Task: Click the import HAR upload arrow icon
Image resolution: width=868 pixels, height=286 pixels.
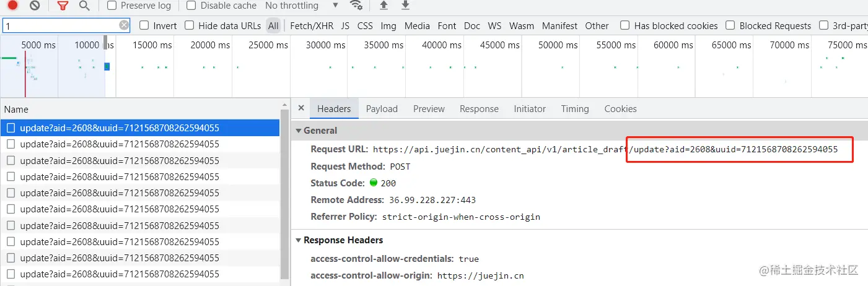Action: click(x=384, y=6)
